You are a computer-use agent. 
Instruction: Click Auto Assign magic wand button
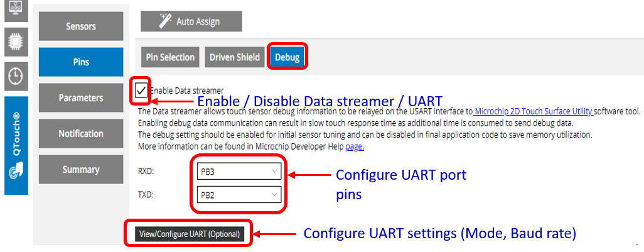[191, 21]
